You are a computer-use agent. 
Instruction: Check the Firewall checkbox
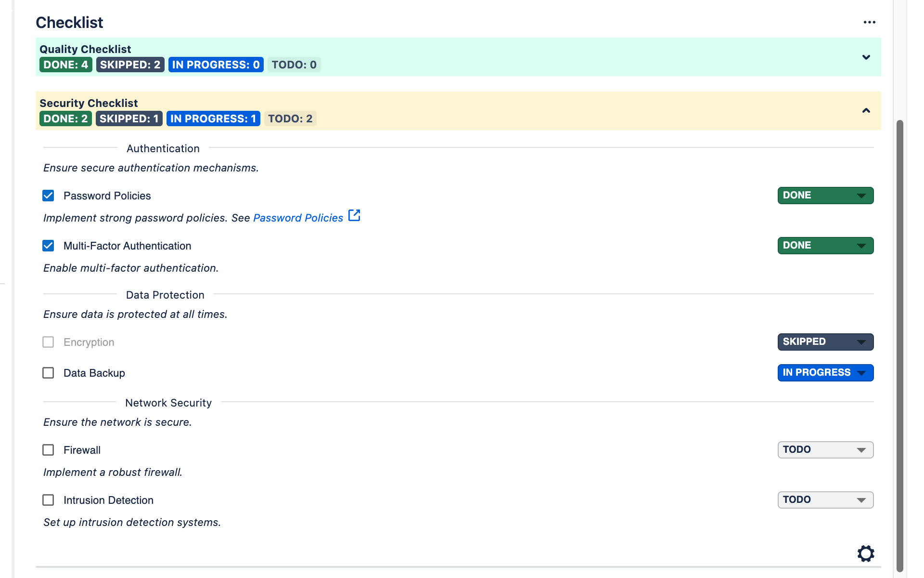tap(48, 450)
